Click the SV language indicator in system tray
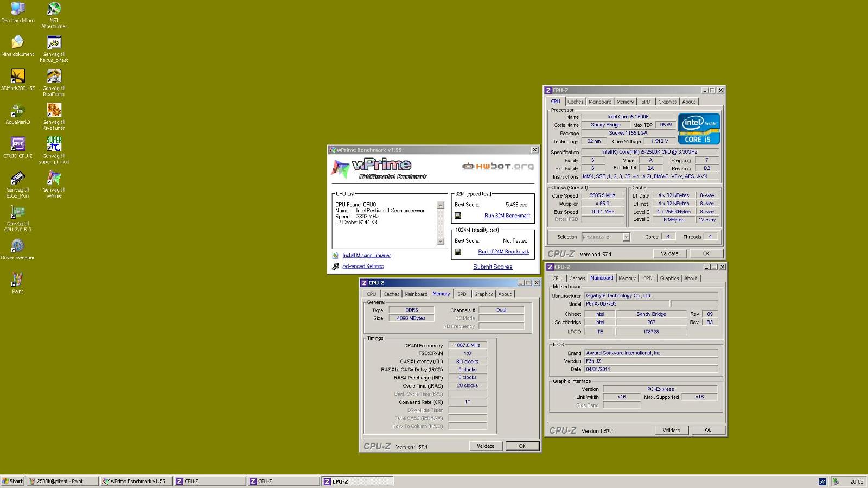Image resolution: width=868 pixels, height=488 pixels. [822, 481]
